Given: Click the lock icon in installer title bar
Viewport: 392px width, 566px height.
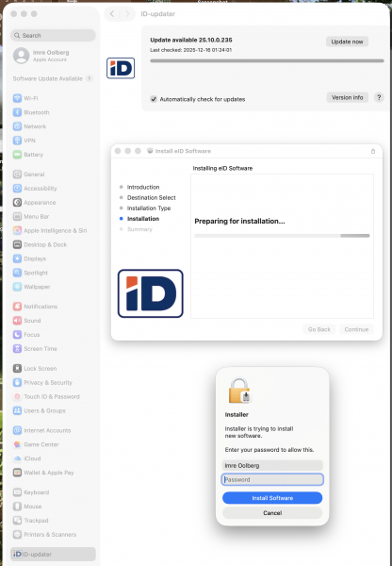Looking at the screenshot, I should click(x=373, y=151).
